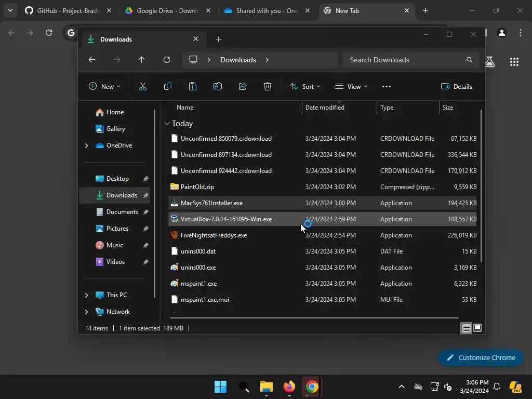Copy the selected file via toolbar icon

[168, 87]
